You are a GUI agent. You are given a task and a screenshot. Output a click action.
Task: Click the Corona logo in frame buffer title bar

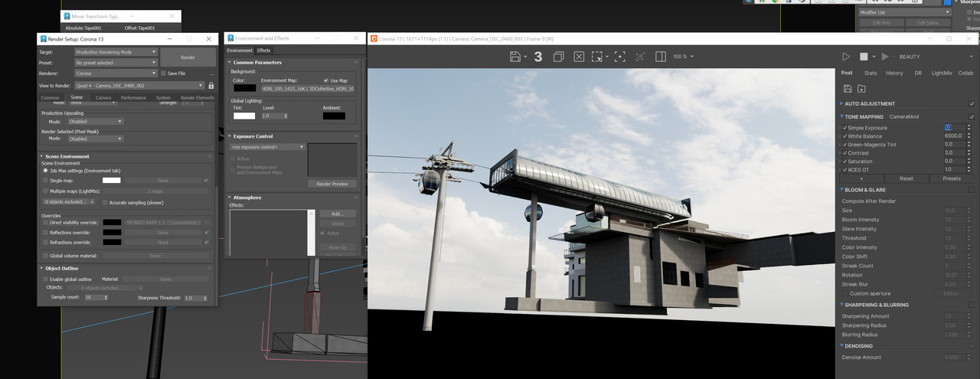pos(374,38)
